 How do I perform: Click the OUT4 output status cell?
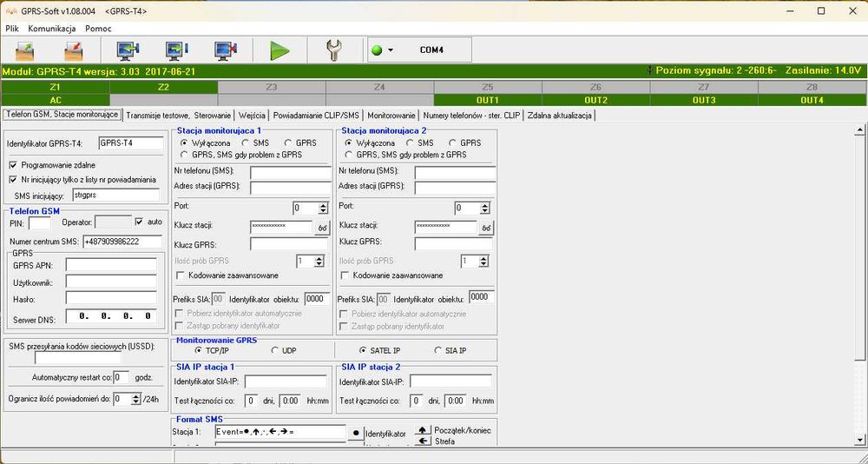click(812, 100)
